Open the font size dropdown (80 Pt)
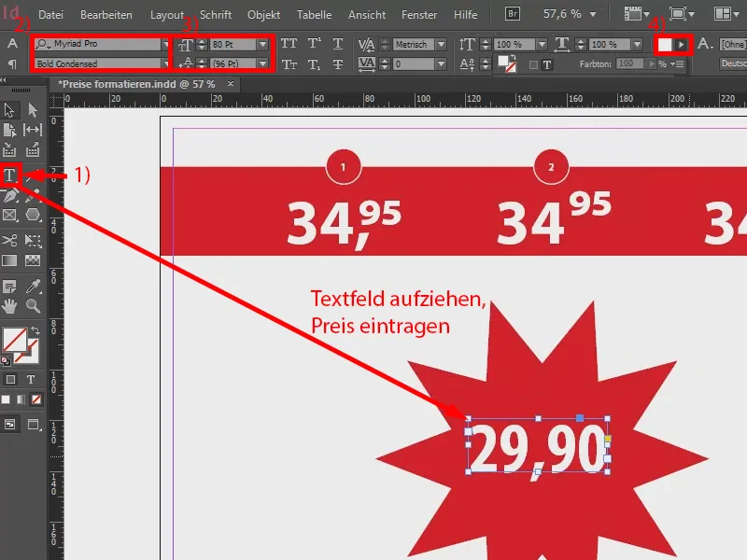The image size is (747, 560). (263, 44)
